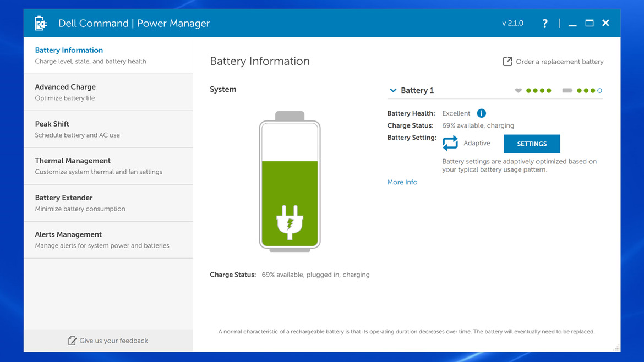This screenshot has width=644, height=362.
Task: Close the Power Manager window
Action: pyautogui.click(x=606, y=23)
